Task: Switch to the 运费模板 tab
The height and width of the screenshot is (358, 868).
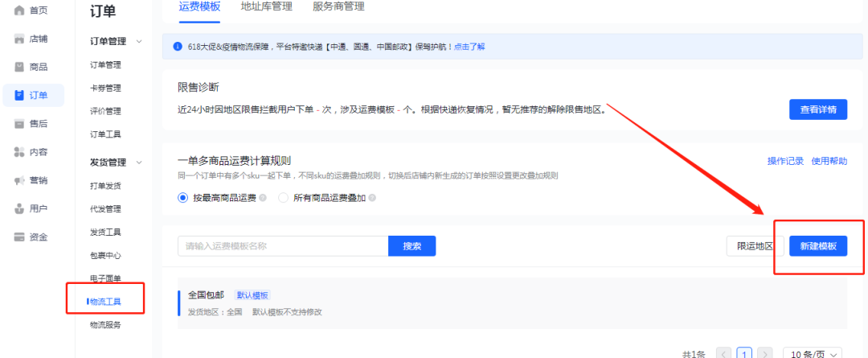Action: tap(199, 7)
